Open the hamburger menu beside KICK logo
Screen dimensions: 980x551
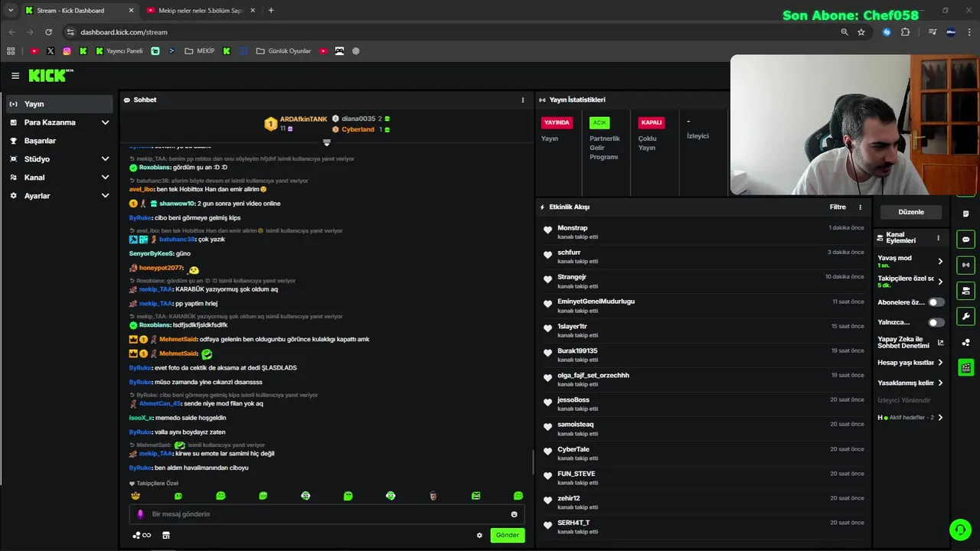(x=15, y=76)
